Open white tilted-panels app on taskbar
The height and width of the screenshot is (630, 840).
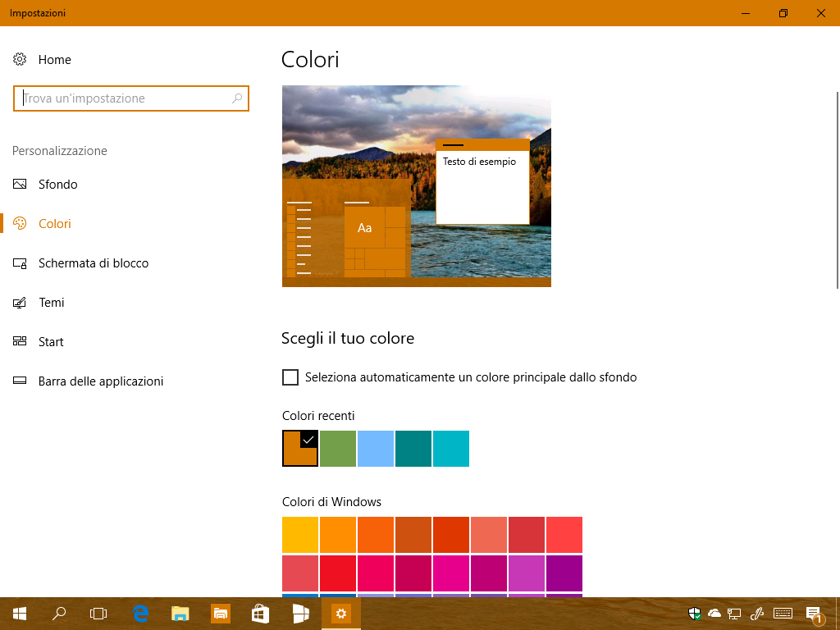pyautogui.click(x=300, y=614)
